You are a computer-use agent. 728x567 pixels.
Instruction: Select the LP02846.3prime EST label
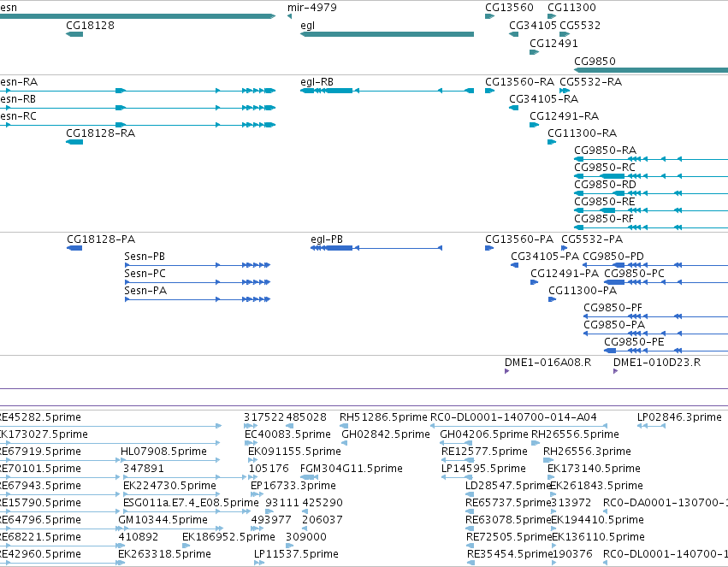(x=680, y=417)
